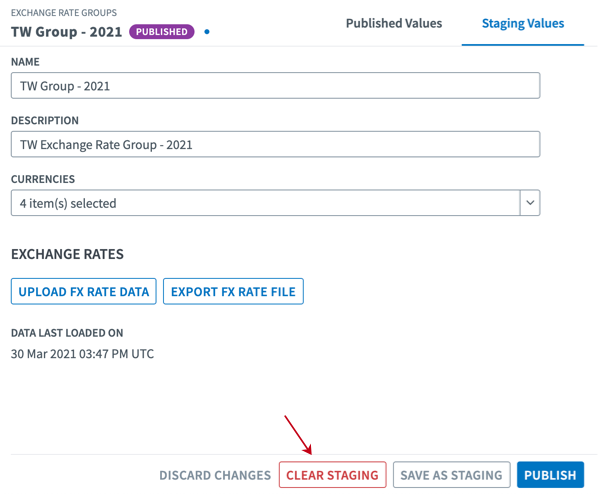Click the purple PUBLISHED status badge
The height and width of the screenshot is (494, 600).
point(162,32)
